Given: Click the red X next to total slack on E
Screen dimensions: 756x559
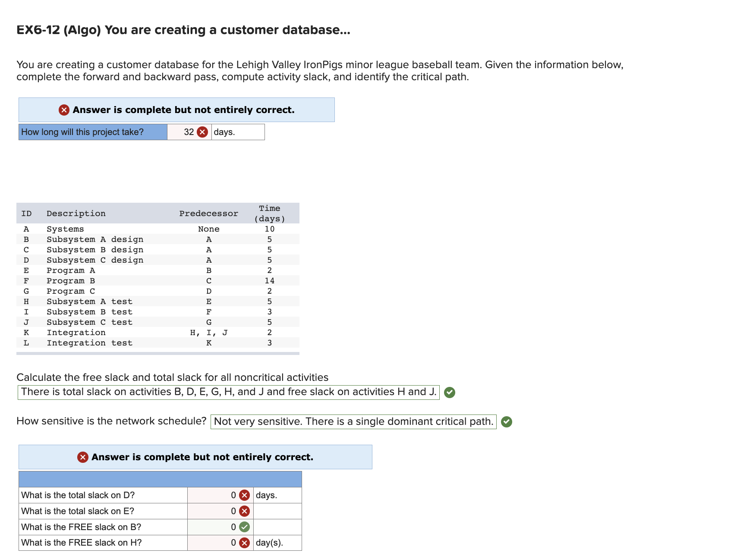Looking at the screenshot, I should pyautogui.click(x=244, y=511).
